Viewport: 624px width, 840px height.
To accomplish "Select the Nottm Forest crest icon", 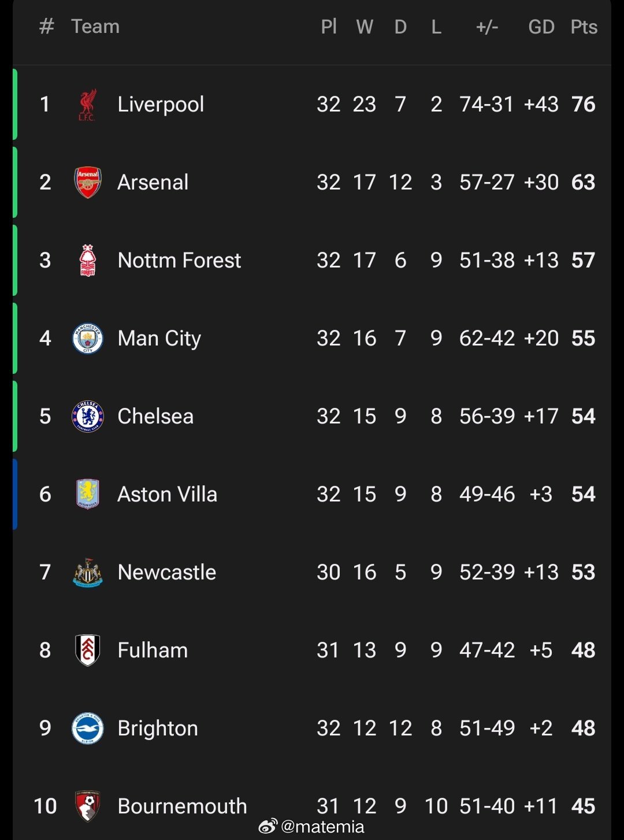I will (x=87, y=261).
